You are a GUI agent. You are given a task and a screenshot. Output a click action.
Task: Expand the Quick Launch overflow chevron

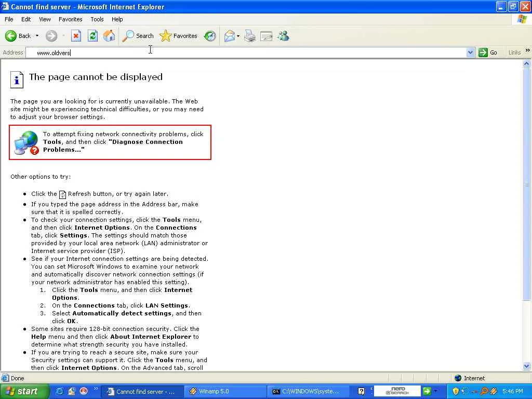click(96, 389)
